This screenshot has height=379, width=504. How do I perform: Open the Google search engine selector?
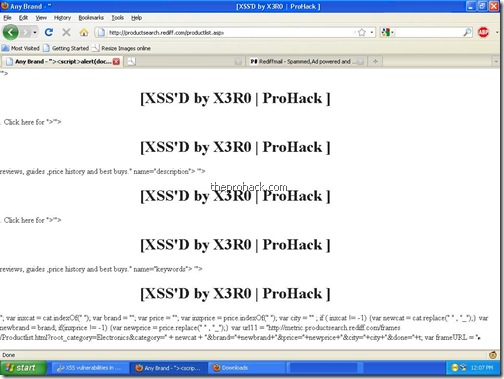point(388,32)
